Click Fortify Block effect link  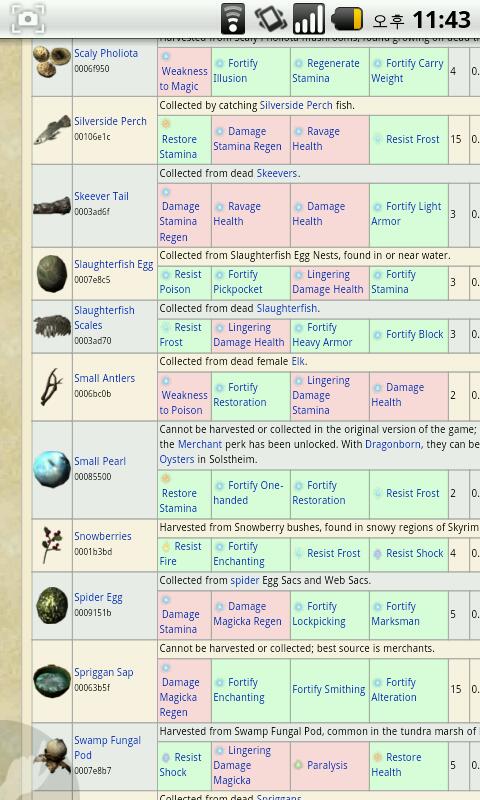(x=415, y=334)
